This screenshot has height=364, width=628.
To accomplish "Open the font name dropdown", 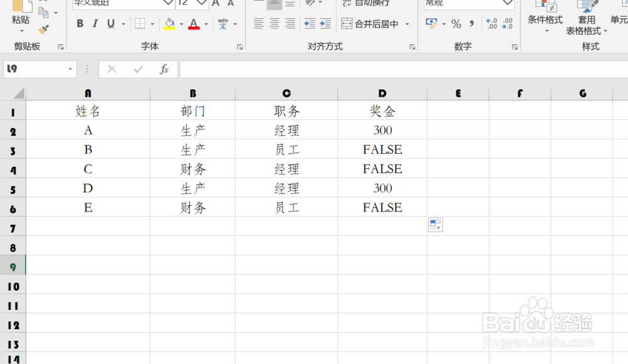I will click(168, 3).
